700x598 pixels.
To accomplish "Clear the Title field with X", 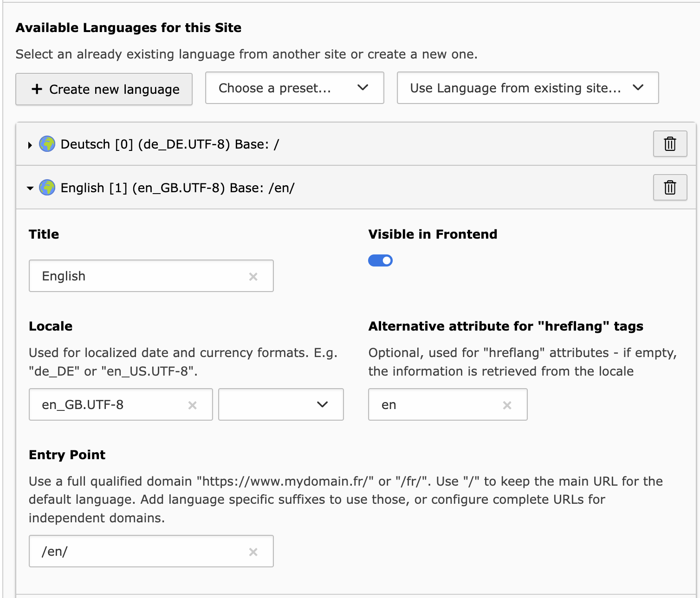I will [253, 277].
